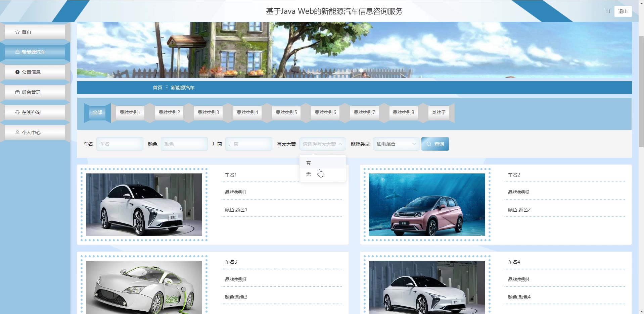Open 首页 in the sidebar
644x314 pixels.
click(x=35, y=32)
